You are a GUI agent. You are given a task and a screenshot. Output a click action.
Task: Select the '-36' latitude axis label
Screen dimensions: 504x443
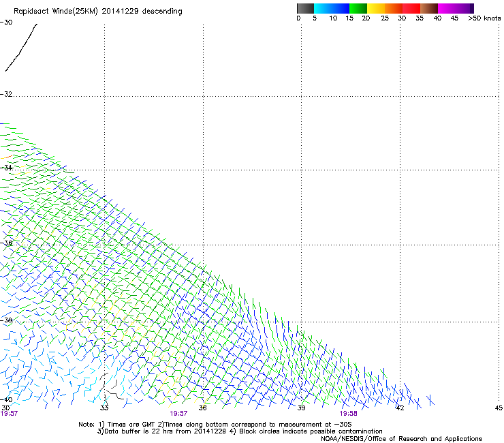coord(6,243)
